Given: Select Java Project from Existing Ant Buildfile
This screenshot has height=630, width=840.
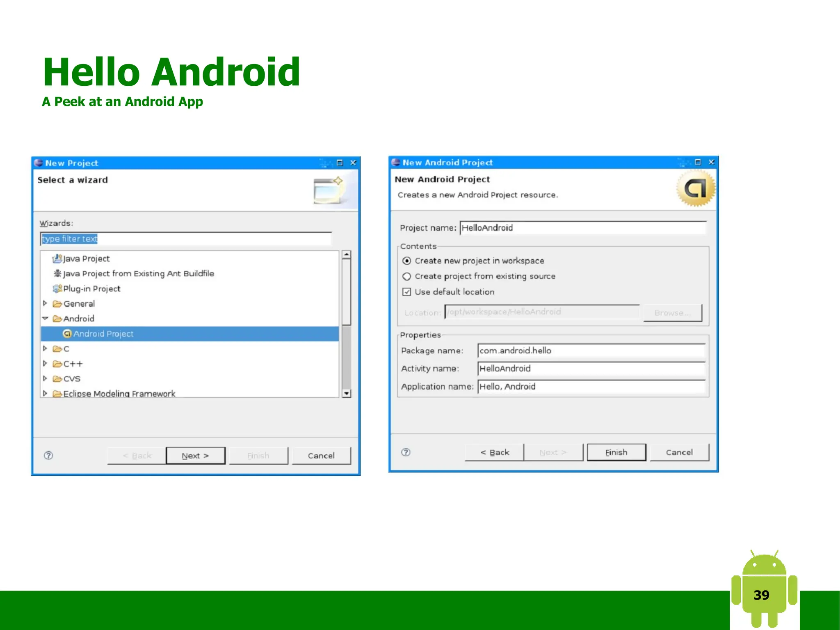Looking at the screenshot, I should pyautogui.click(x=139, y=273).
